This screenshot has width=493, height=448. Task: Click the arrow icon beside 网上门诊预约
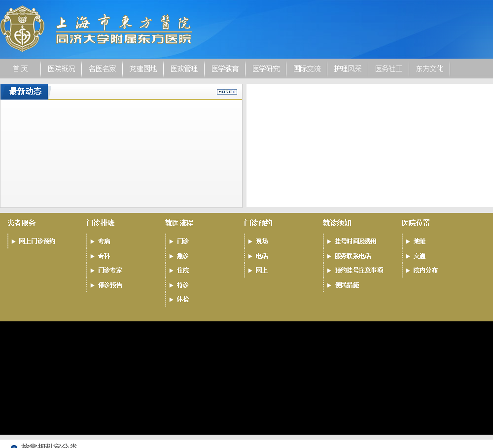tap(13, 241)
